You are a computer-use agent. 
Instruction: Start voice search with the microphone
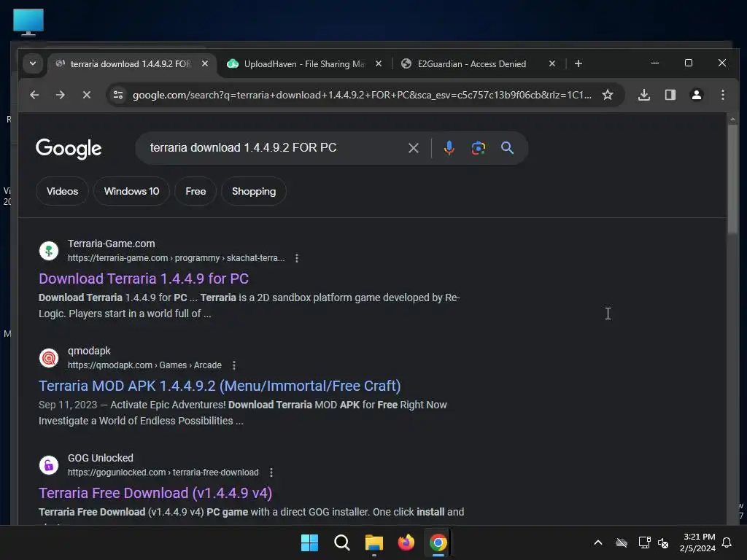tap(449, 148)
